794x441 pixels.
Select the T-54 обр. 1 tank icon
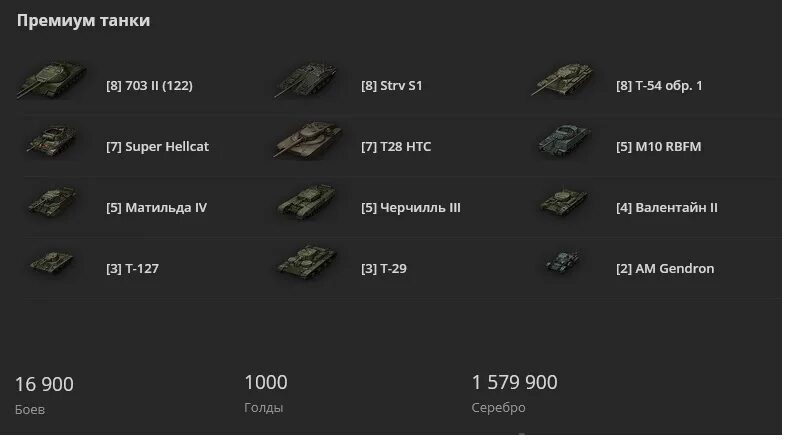(x=564, y=80)
